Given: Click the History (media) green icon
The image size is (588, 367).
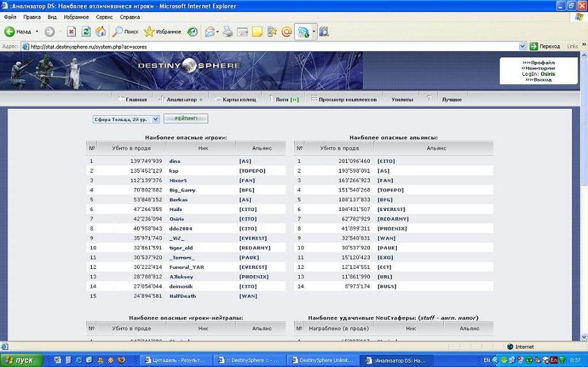Looking at the screenshot, I should pyautogui.click(x=192, y=31).
